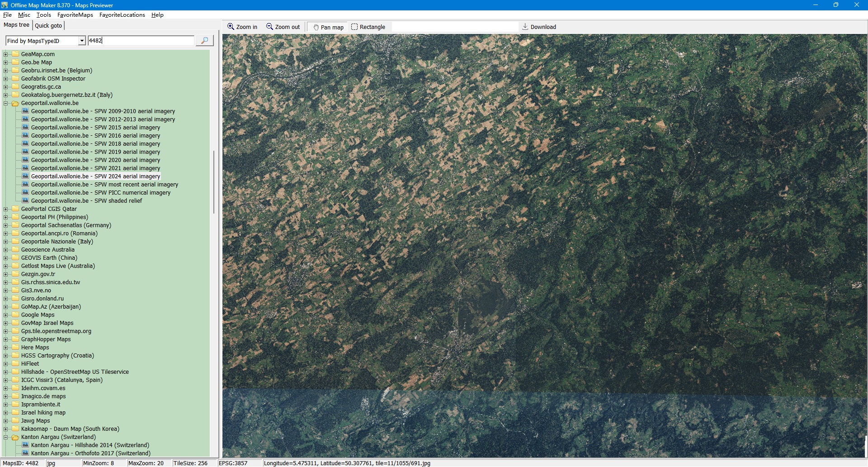868x467 pixels.
Task: Click the Here Maps folder icon
Action: (x=15, y=348)
